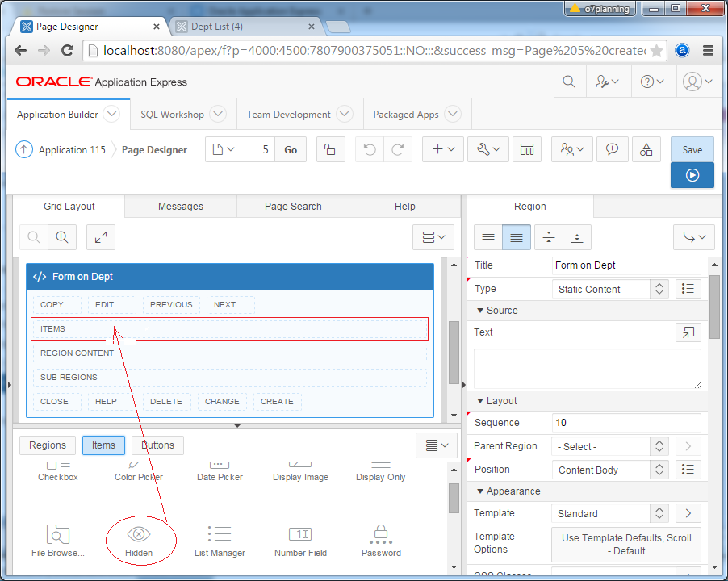Screen dimensions: 728x581
Task: Open the Template select list showing Standard
Action: coord(610,513)
